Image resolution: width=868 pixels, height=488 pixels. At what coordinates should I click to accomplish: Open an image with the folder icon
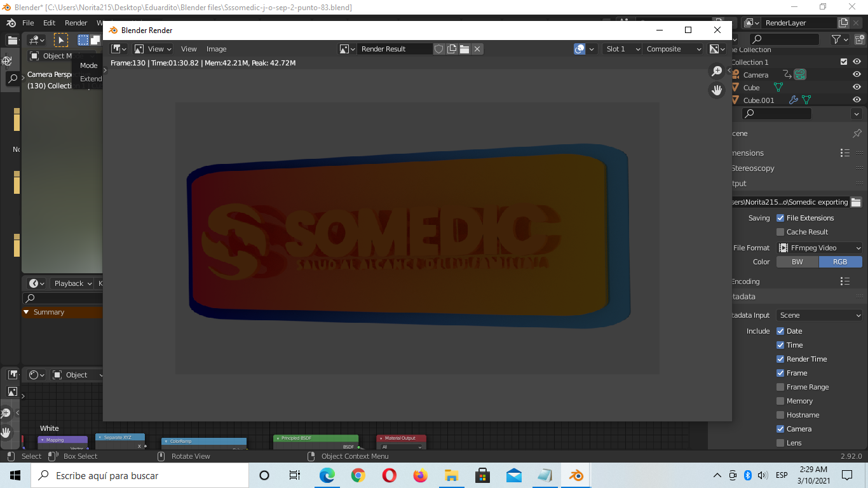coord(465,49)
